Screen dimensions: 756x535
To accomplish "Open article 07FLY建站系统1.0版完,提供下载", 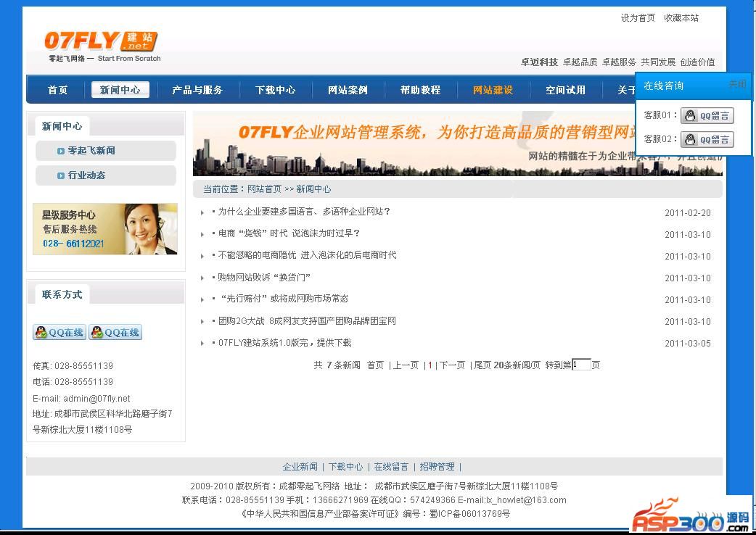I will (285, 343).
